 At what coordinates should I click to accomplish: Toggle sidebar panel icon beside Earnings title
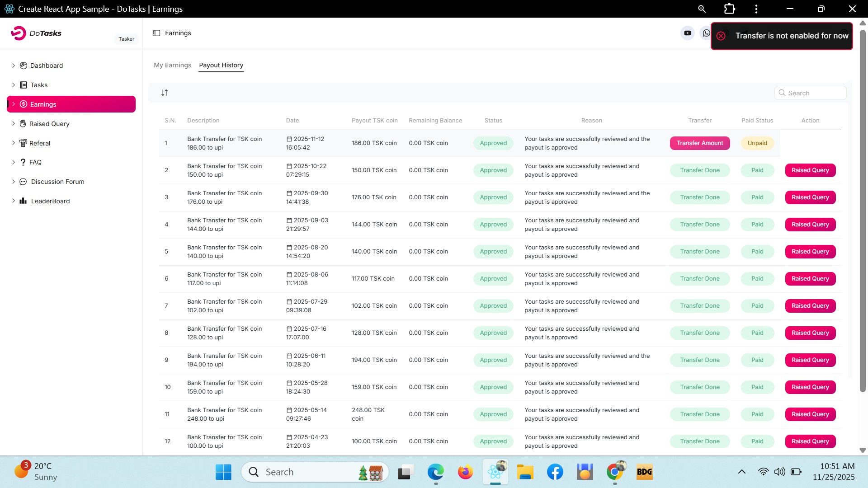156,33
